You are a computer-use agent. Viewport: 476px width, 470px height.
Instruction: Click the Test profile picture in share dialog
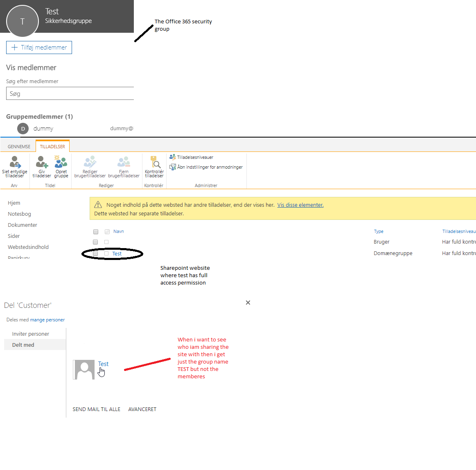click(83, 369)
